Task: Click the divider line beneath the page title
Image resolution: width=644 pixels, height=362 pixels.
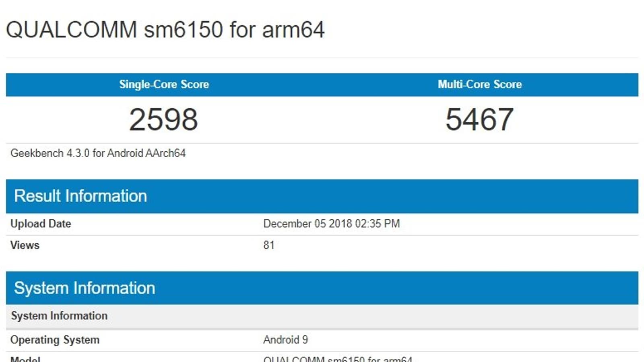Action: pos(322,58)
